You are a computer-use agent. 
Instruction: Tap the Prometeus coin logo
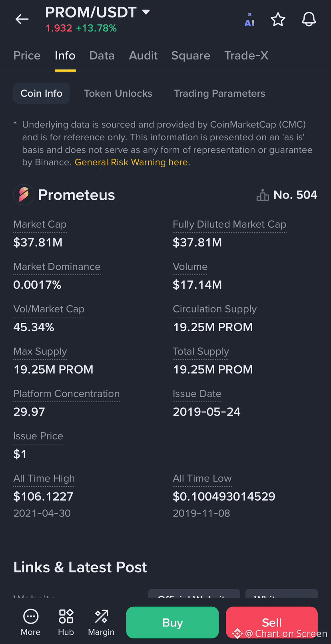[x=24, y=195]
